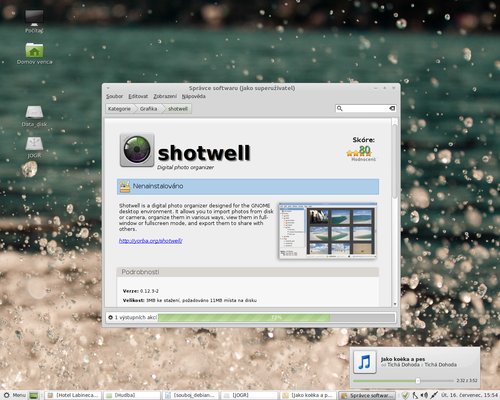The image size is (500, 400).
Task: Click the star rating under Skóre
Action: 359,154
